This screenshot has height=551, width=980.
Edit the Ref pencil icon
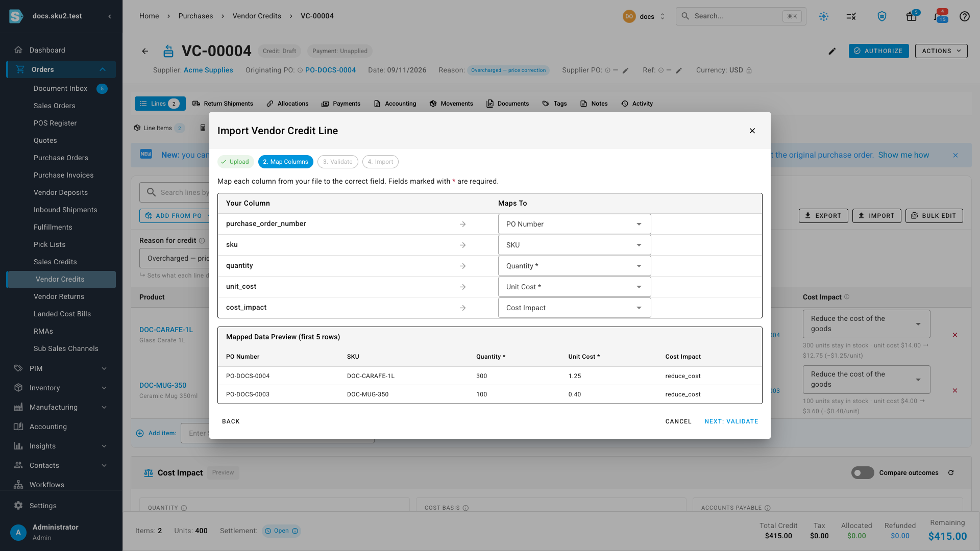[678, 70]
